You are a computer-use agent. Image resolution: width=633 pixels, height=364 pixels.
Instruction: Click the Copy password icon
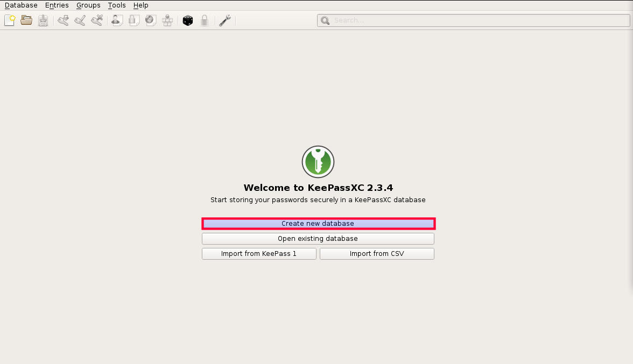133,20
